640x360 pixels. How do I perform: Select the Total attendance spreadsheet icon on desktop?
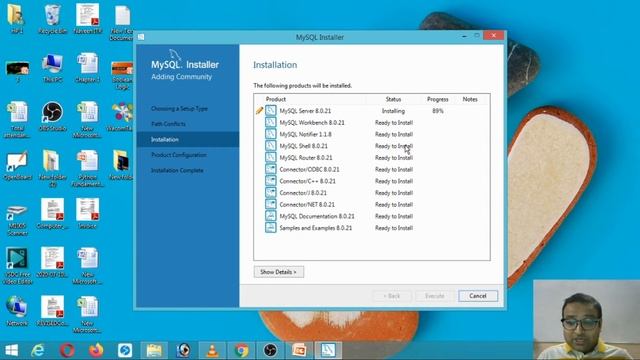(x=17, y=120)
